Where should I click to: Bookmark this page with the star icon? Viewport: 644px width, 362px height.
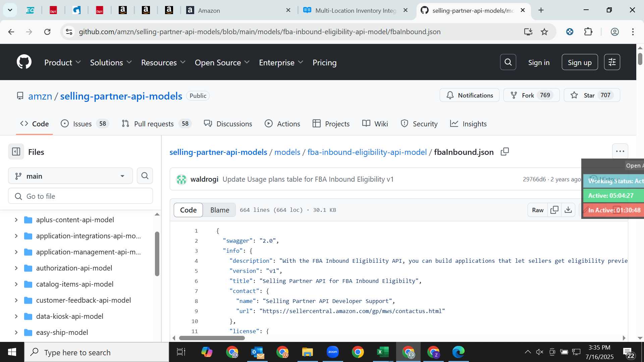coord(544,32)
